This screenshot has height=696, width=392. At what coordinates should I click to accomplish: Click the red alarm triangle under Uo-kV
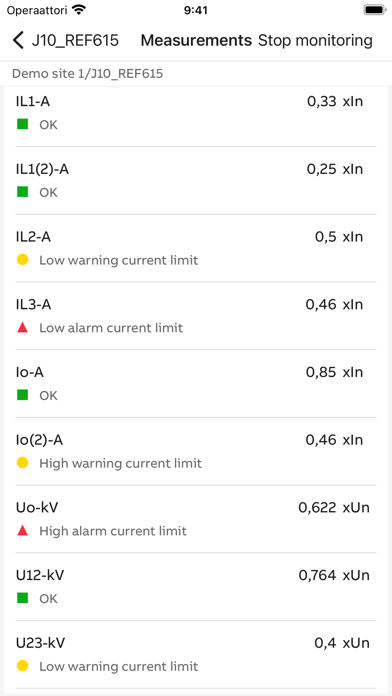tap(23, 530)
